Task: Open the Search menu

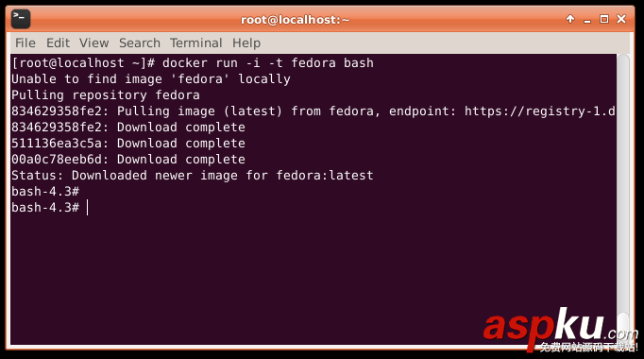Action: pyautogui.click(x=140, y=43)
